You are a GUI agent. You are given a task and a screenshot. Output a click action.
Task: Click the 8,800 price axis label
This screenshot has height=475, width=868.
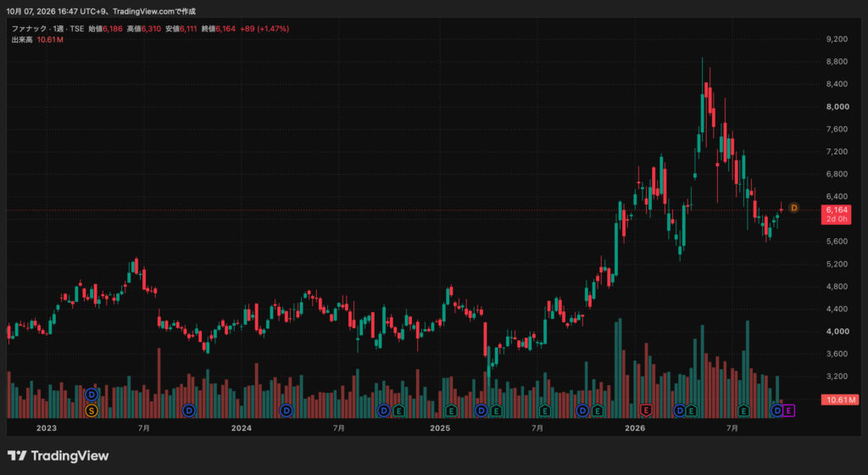click(x=837, y=61)
